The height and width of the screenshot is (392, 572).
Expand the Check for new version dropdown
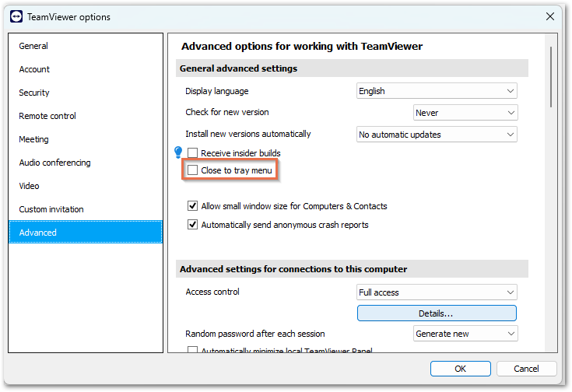(465, 113)
